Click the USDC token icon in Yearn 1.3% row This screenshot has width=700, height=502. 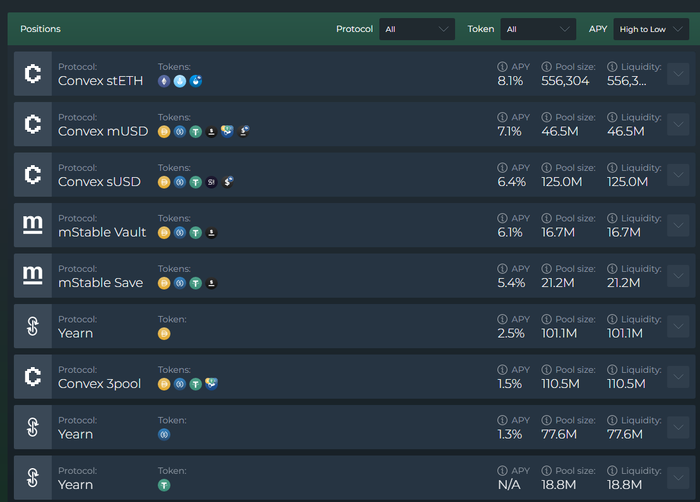pyautogui.click(x=164, y=435)
